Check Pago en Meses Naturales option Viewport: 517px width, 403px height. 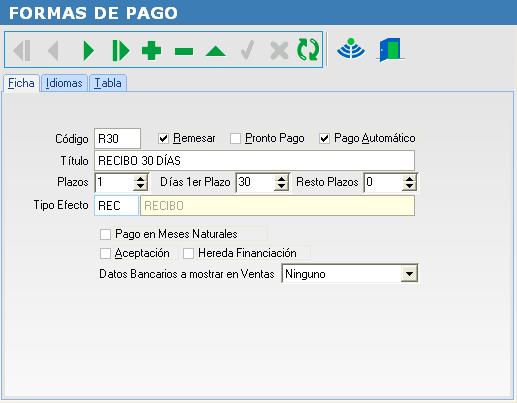(105, 234)
